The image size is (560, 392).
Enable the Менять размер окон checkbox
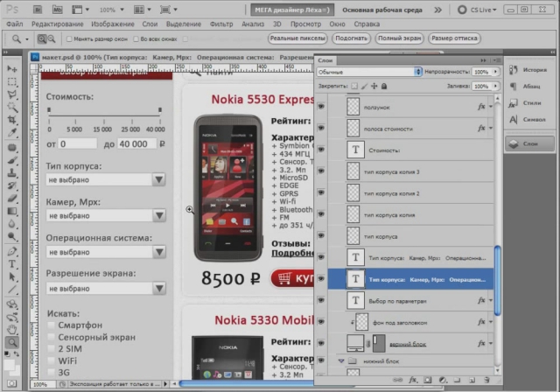pos(69,38)
